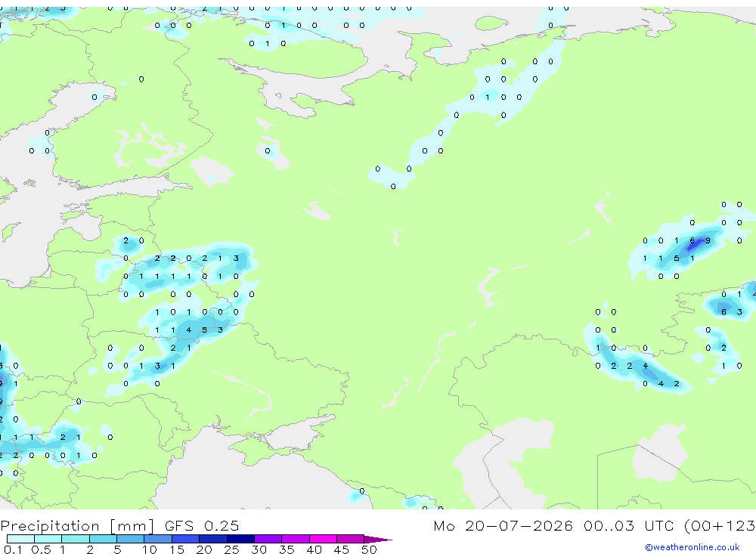This screenshot has width=756, height=554.
Task: Click legend label '10'
Action: click(x=150, y=549)
